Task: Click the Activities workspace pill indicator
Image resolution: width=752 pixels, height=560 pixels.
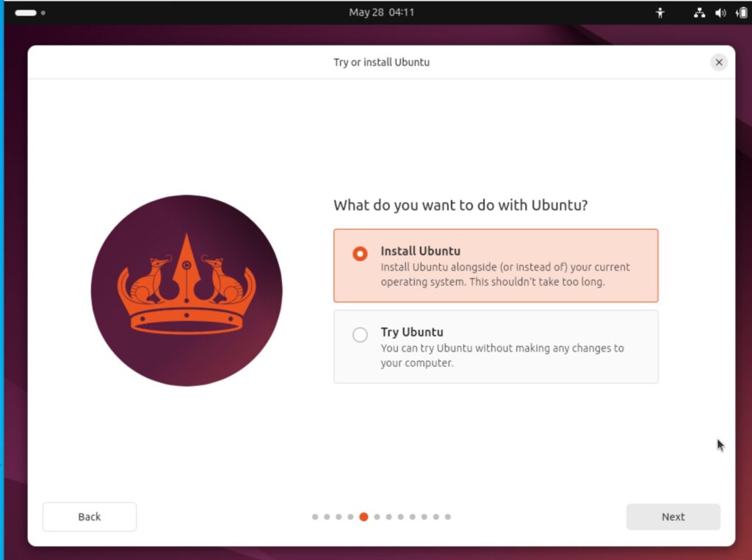Action: click(x=26, y=13)
